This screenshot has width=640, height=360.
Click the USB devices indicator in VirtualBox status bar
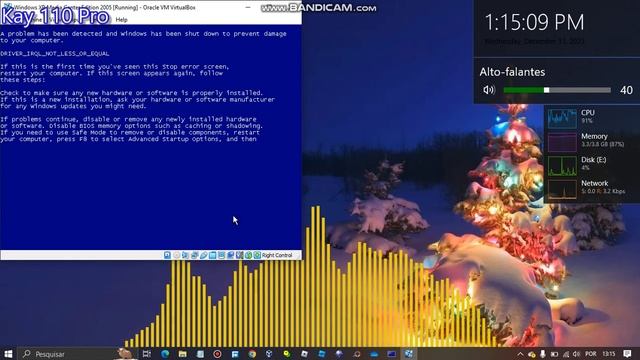click(203, 255)
